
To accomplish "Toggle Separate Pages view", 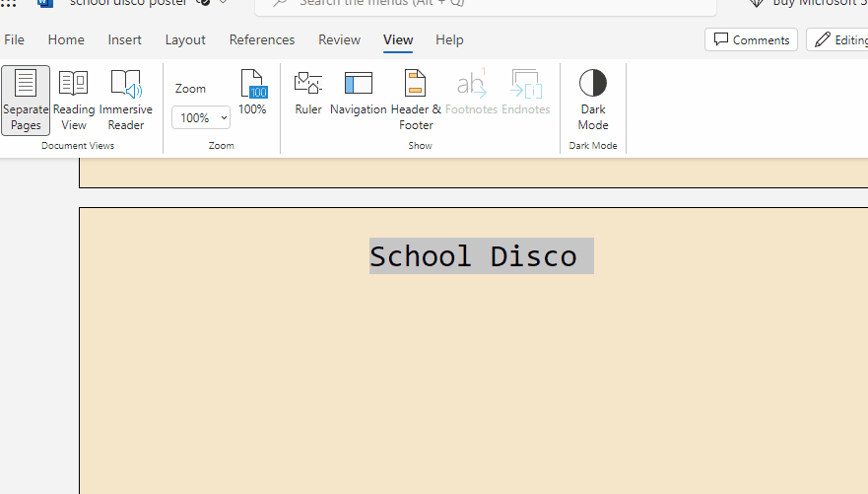I will coord(26,100).
